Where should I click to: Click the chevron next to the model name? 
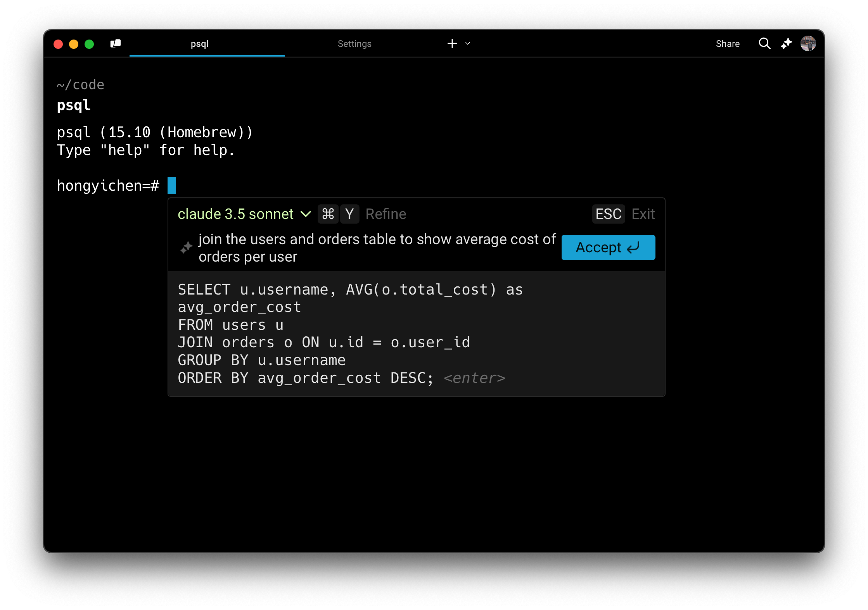click(306, 214)
